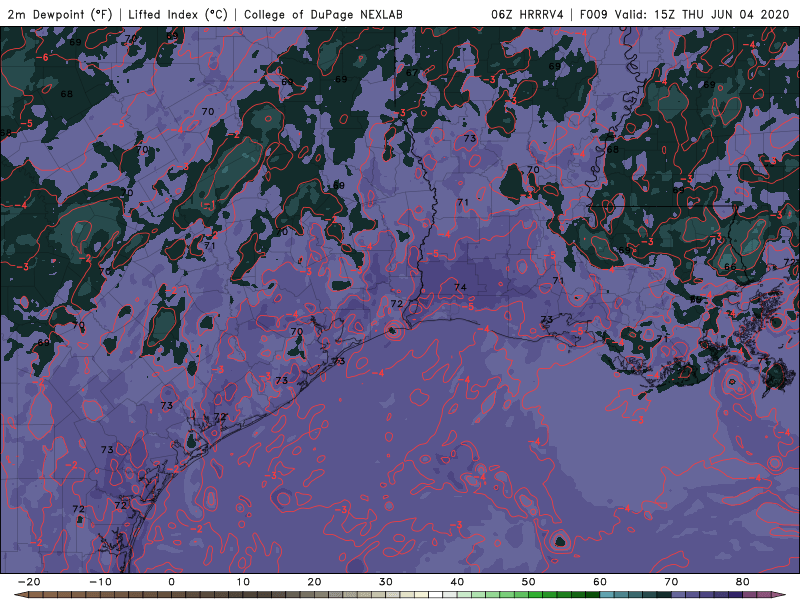Click the '-20' color bar label
The image size is (800, 600).
click(29, 582)
